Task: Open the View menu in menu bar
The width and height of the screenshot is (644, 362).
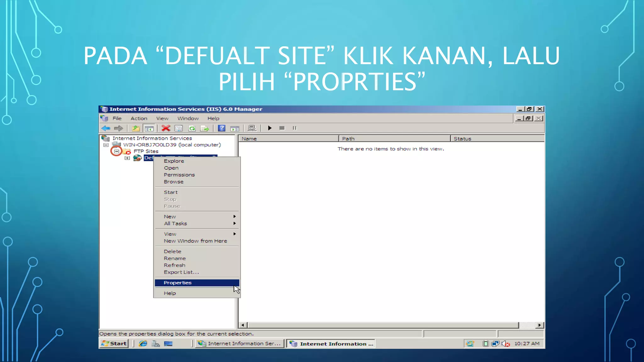Action: 162,118
